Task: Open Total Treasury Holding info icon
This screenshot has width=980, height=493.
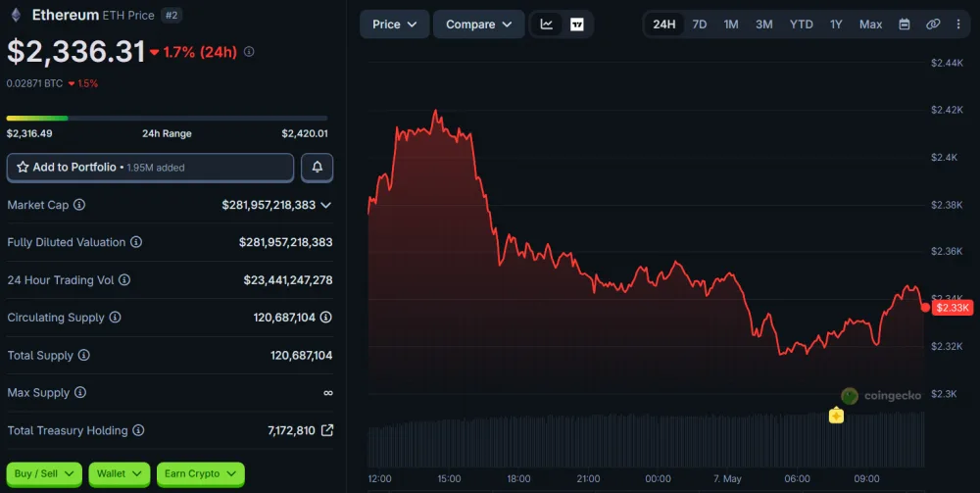Action: pyautogui.click(x=139, y=430)
